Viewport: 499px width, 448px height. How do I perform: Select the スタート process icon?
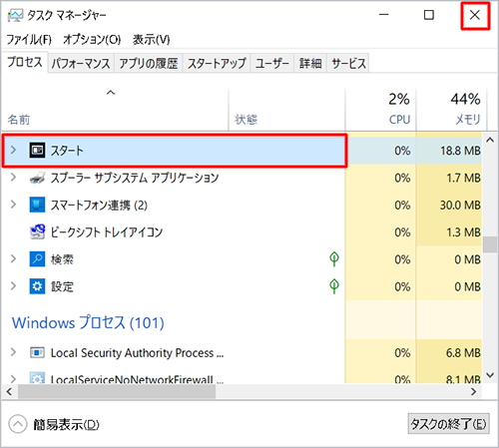tap(37, 151)
